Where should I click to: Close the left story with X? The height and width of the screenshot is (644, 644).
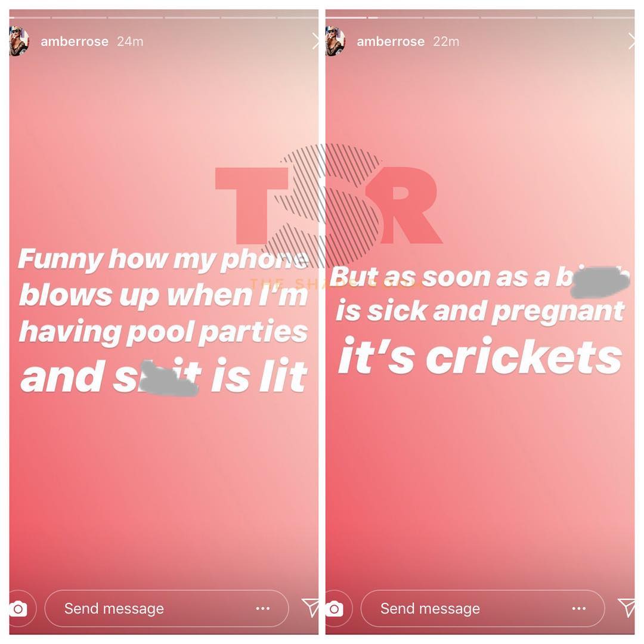coord(315,41)
